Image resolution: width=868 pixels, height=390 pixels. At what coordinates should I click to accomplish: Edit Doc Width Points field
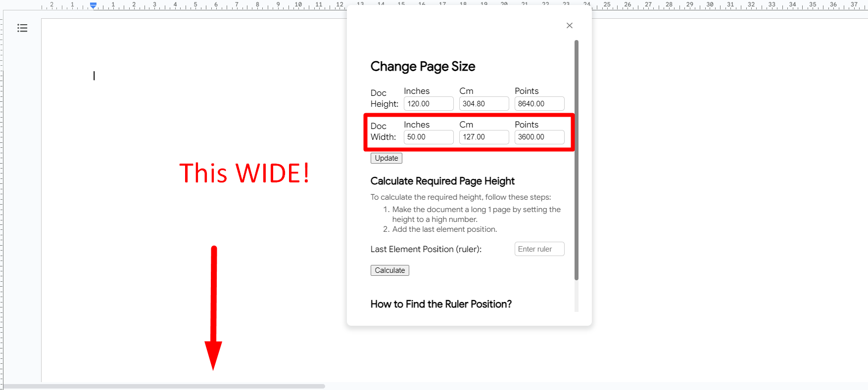[x=539, y=137]
